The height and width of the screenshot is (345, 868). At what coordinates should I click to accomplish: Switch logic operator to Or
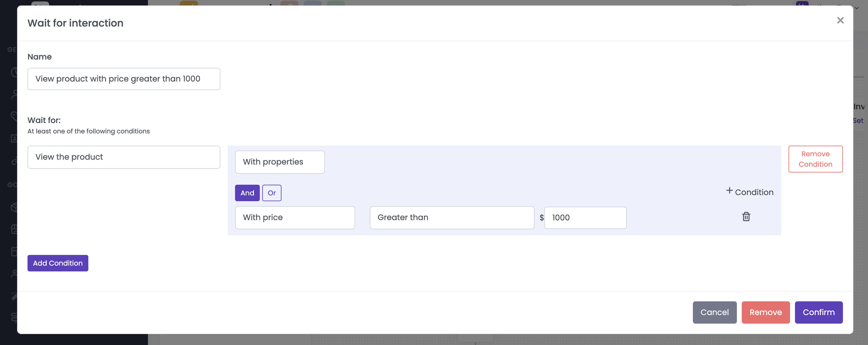272,193
